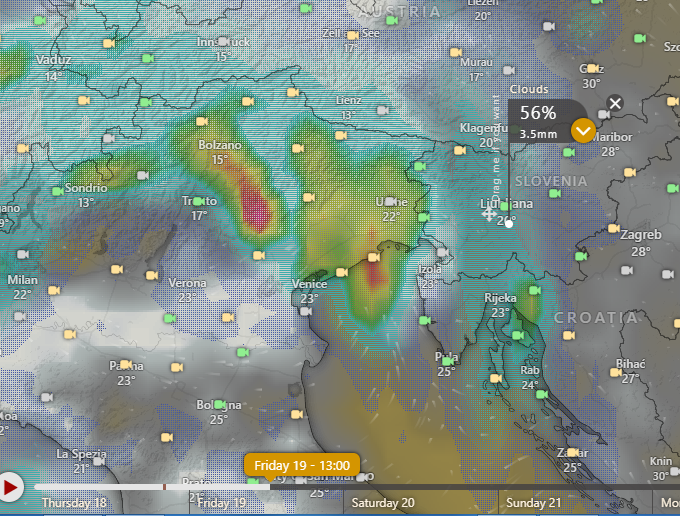Open the green webcam icon left of Sondrio
The width and height of the screenshot is (680, 516).
(x=58, y=191)
